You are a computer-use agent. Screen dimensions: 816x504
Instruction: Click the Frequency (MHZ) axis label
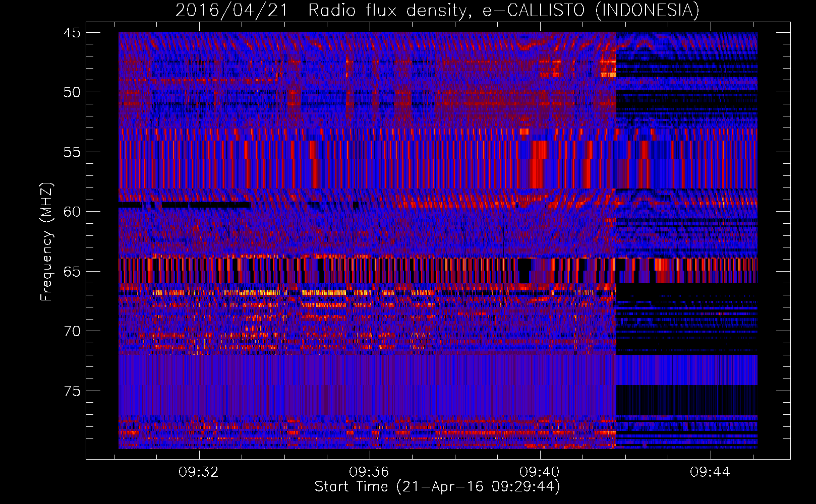[46, 241]
